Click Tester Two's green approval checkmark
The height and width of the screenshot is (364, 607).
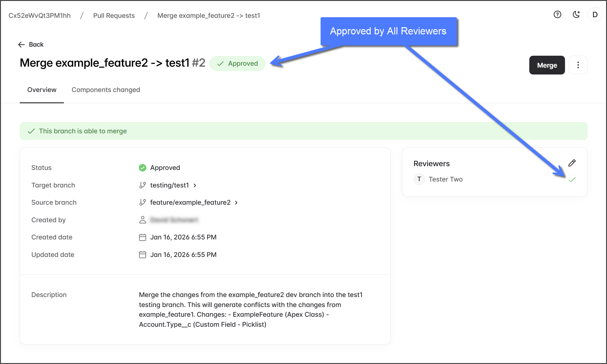(572, 180)
